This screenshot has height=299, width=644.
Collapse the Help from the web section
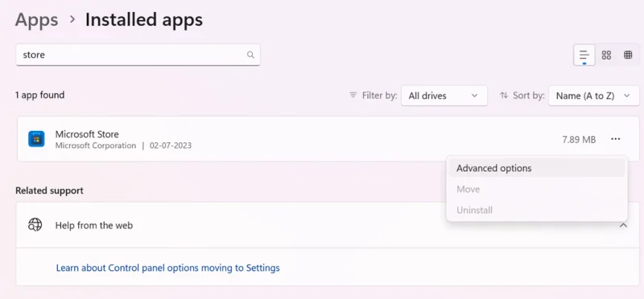623,226
